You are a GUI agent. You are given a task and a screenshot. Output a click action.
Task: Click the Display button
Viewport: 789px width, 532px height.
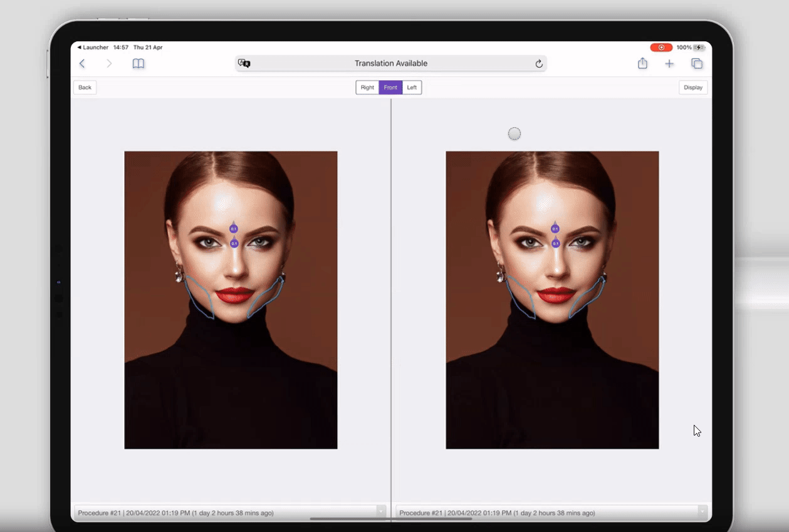pyautogui.click(x=692, y=88)
